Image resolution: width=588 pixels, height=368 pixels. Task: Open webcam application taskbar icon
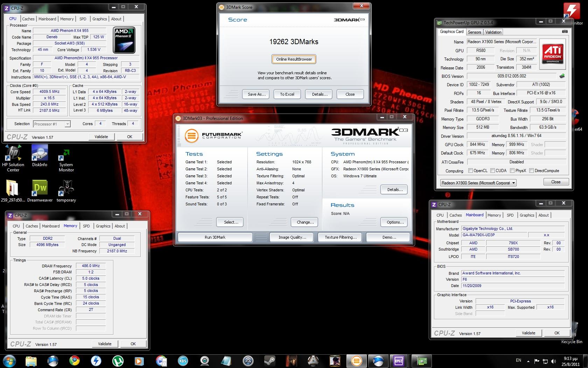click(204, 361)
